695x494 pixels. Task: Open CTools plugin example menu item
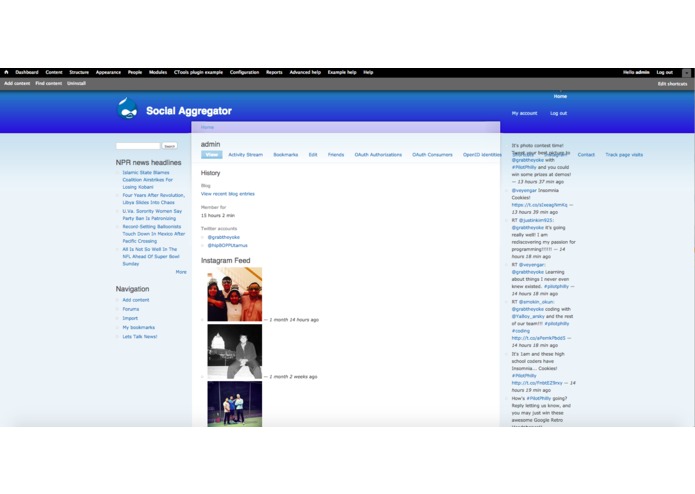(198, 72)
